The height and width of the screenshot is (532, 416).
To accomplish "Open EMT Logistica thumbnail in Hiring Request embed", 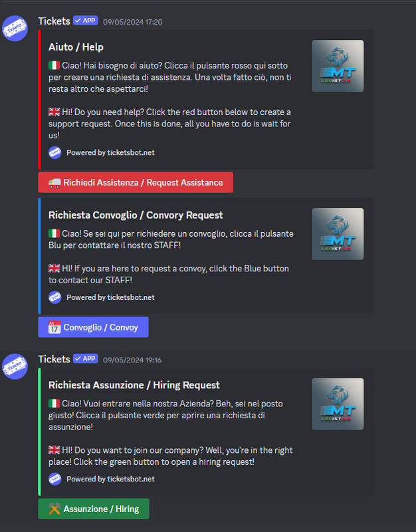I will [338, 404].
